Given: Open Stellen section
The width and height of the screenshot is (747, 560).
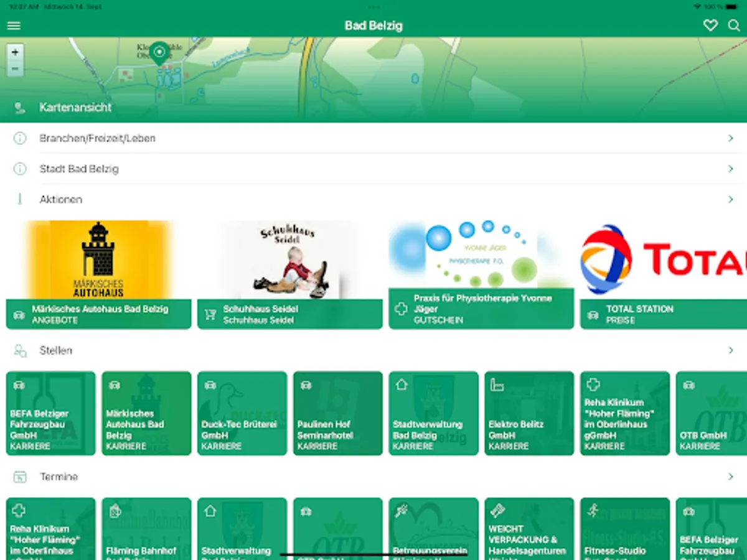Looking at the screenshot, I should click(374, 350).
